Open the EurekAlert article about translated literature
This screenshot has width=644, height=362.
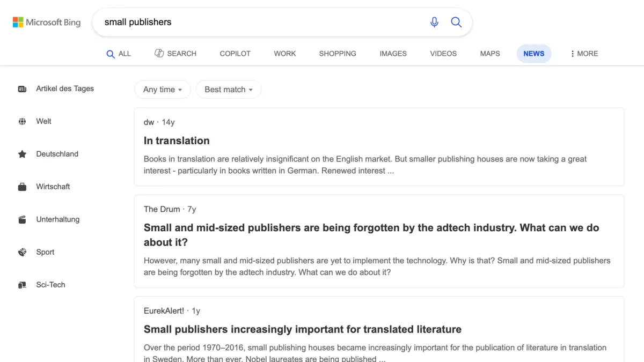point(302,329)
